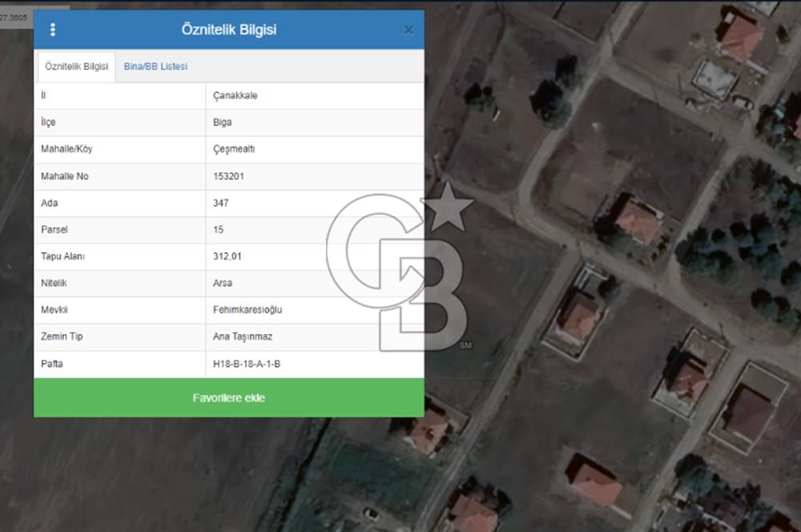Open the three-dot options menu
The height and width of the screenshot is (532, 801).
pyautogui.click(x=53, y=30)
